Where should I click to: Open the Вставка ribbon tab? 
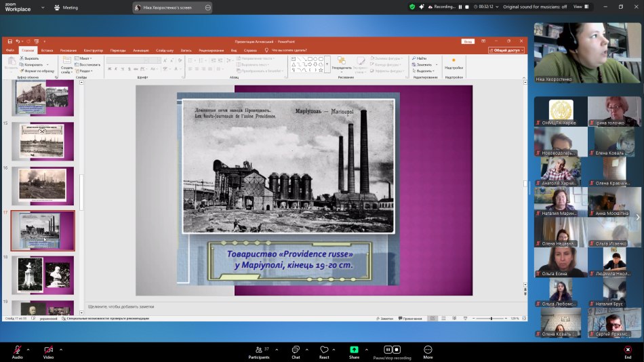pos(47,50)
